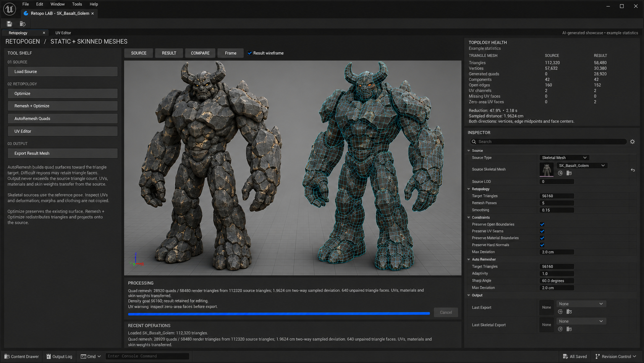Click the Browse to asset toolbar icon

22,24
